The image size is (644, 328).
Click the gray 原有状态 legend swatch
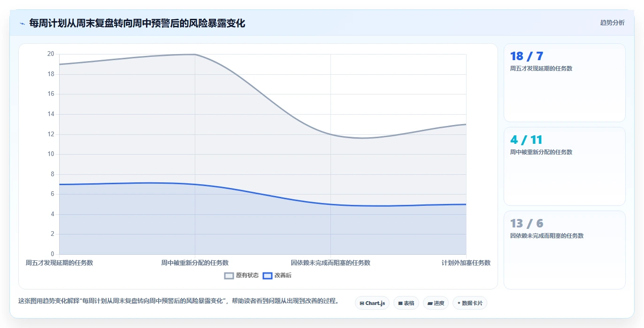[229, 275]
